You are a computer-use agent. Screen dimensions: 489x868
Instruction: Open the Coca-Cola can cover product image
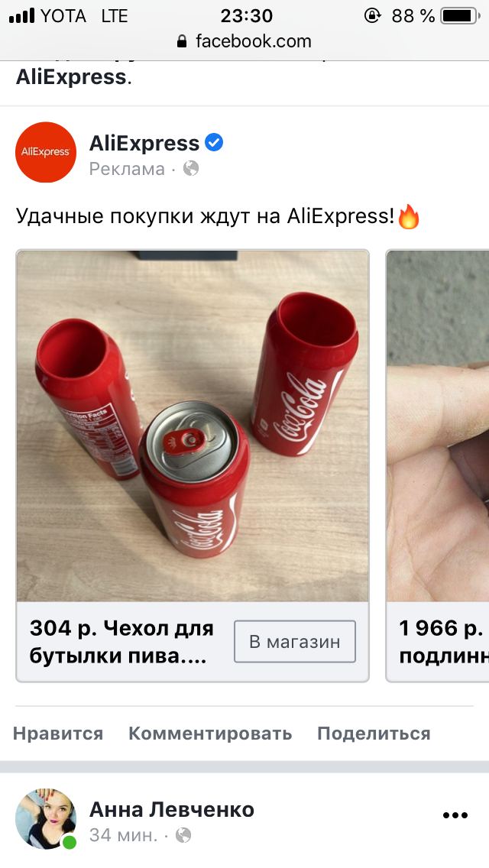[x=193, y=426]
